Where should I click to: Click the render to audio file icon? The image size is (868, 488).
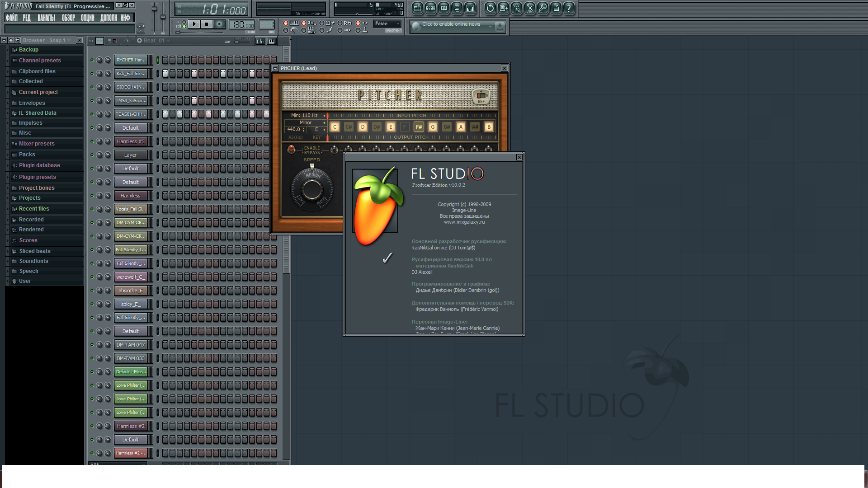point(516,8)
